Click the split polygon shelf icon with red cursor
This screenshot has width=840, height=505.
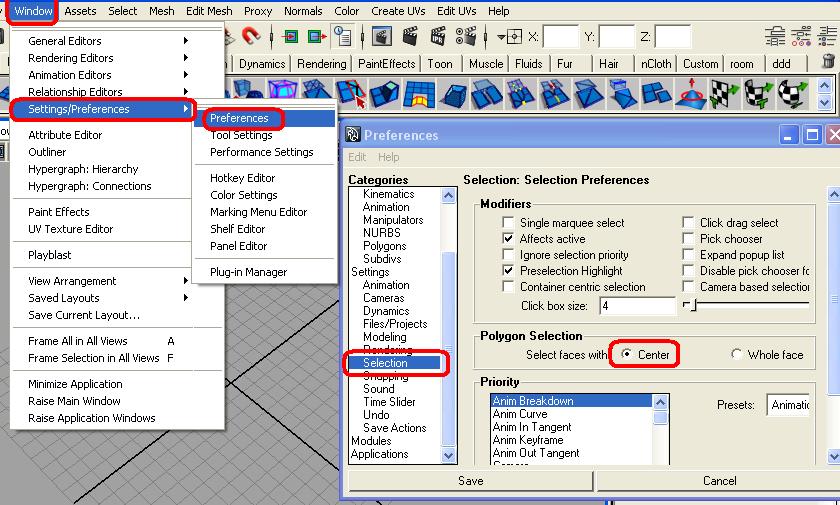(351, 93)
